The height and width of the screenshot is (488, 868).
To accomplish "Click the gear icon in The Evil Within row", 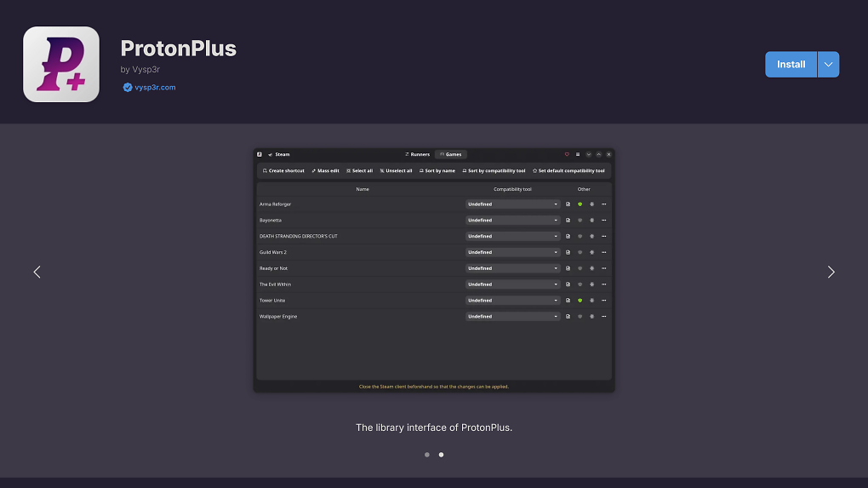I will pyautogui.click(x=591, y=284).
